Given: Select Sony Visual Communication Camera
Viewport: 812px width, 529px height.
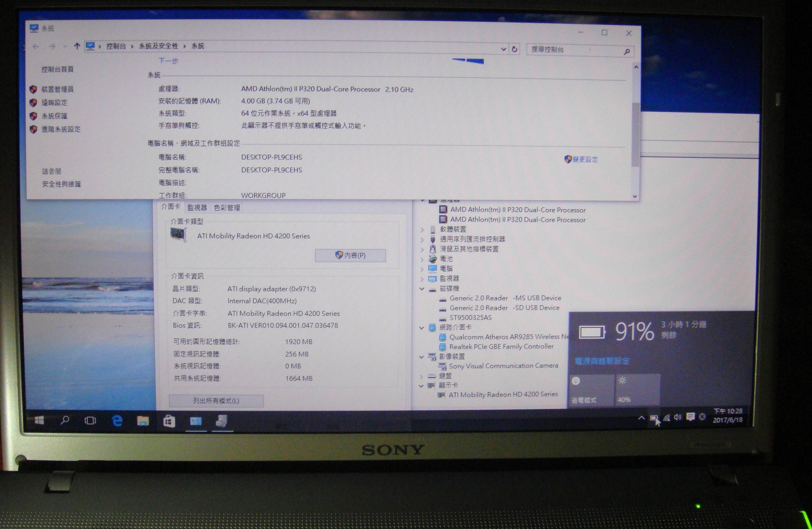Looking at the screenshot, I should click(x=503, y=366).
